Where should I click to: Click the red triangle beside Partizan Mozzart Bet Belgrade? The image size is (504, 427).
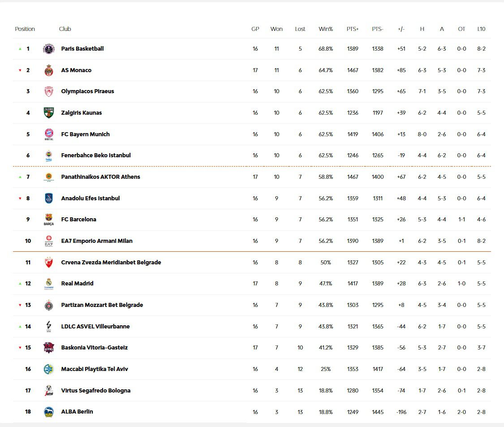point(20,305)
